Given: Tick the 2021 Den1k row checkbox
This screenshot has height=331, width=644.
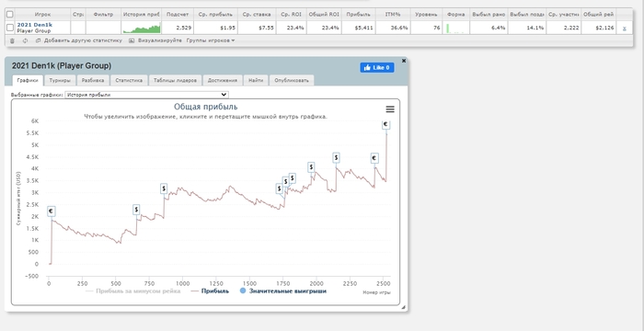Looking at the screenshot, I should coord(10,28).
